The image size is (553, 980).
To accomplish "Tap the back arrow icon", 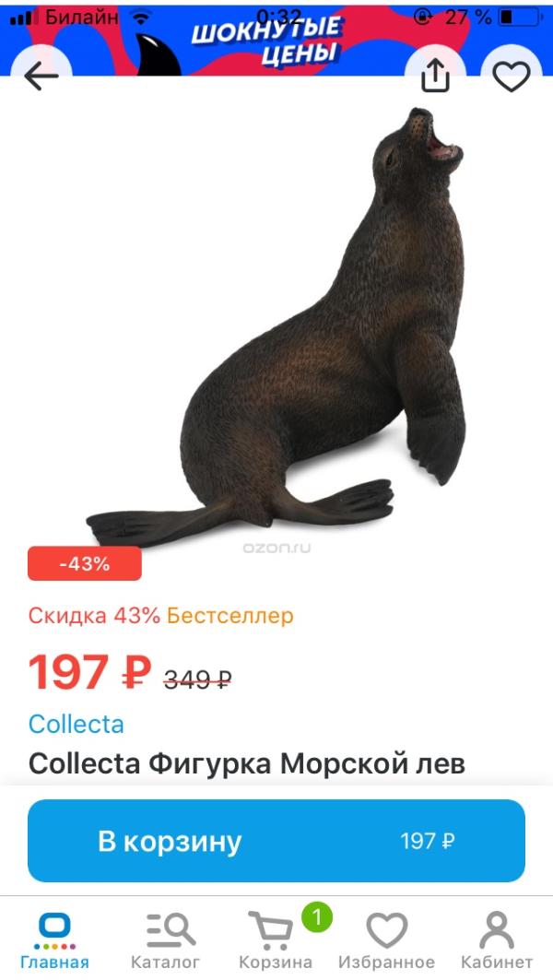I will tap(41, 77).
